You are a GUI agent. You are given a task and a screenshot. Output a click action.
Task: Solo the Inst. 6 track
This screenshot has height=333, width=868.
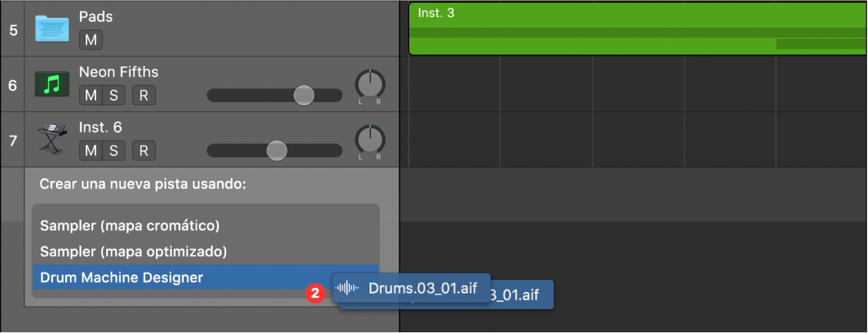pyautogui.click(x=113, y=150)
